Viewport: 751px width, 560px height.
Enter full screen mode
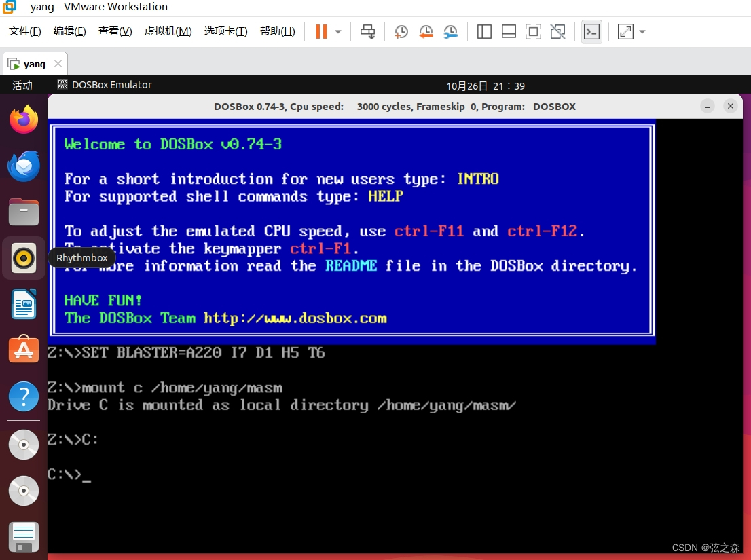click(x=533, y=32)
